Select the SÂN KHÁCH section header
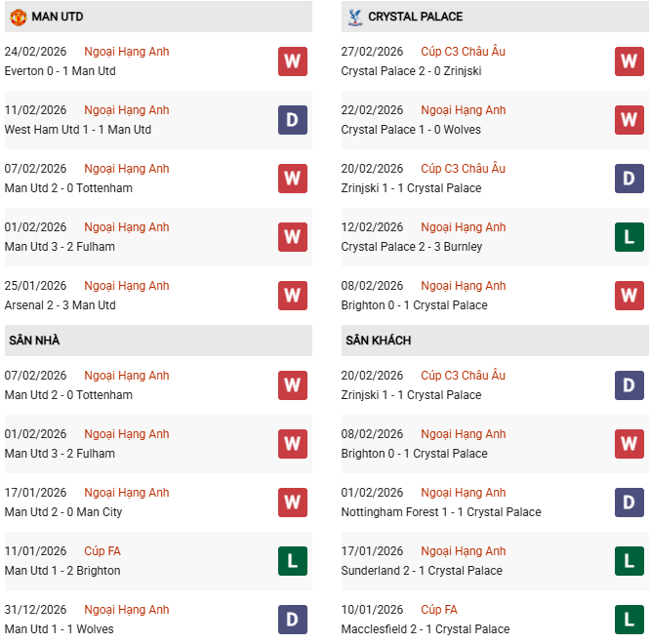650x644 pixels. 378,341
